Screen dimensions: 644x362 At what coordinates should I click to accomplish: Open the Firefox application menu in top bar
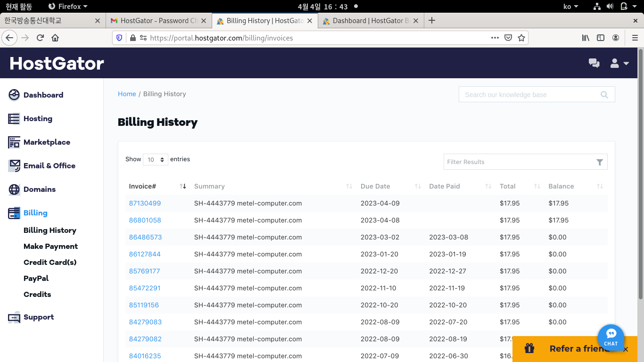68,7
